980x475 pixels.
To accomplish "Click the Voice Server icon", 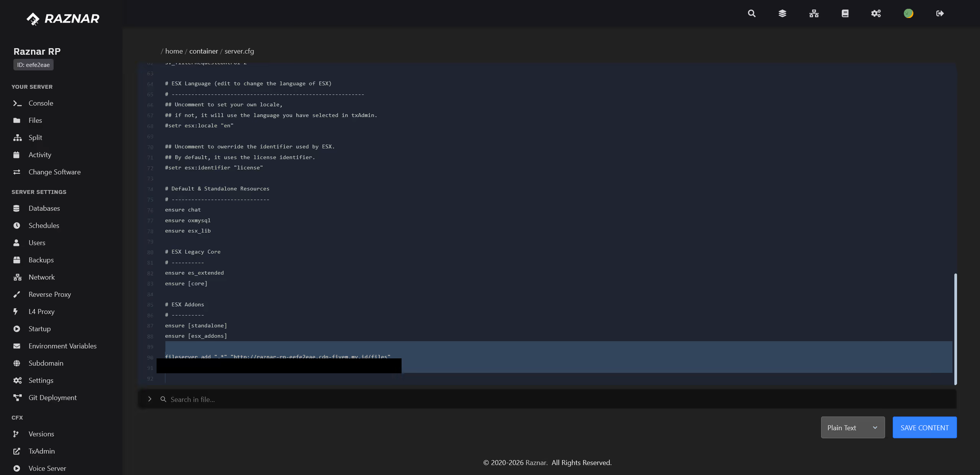I will coord(16,468).
